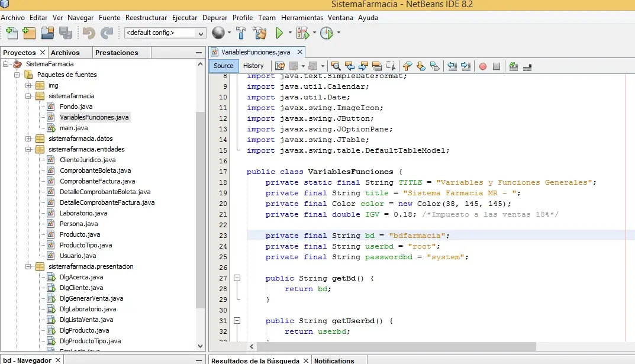Click Clean and Build Project icon
This screenshot has width=635, height=364.
(259, 33)
